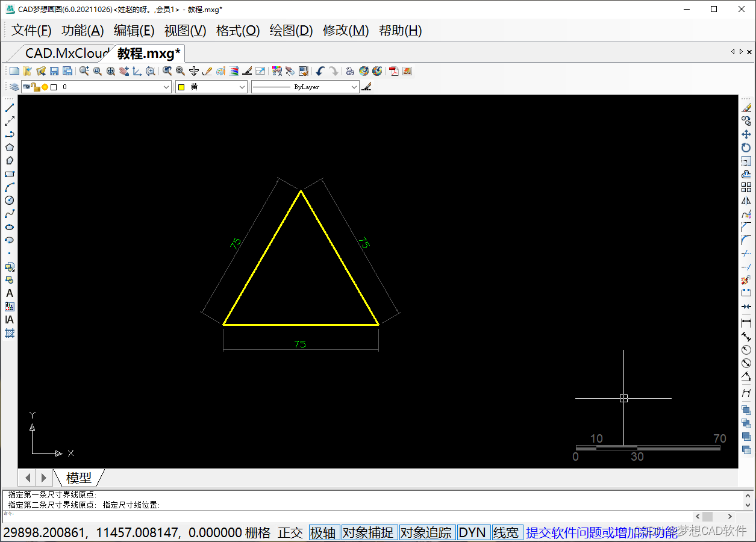Click the layout tab next arrow

click(x=43, y=478)
